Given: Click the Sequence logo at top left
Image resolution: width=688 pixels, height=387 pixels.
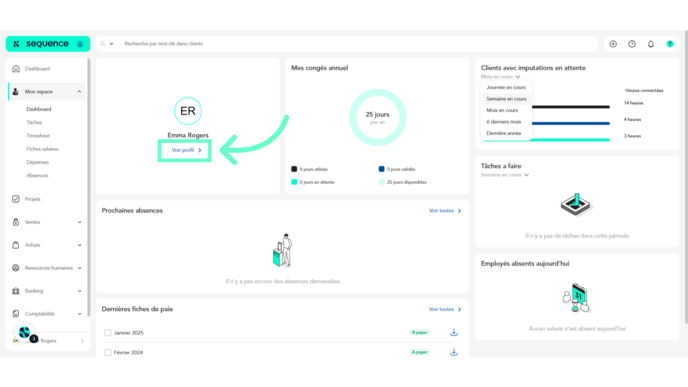Looking at the screenshot, I should 47,44.
